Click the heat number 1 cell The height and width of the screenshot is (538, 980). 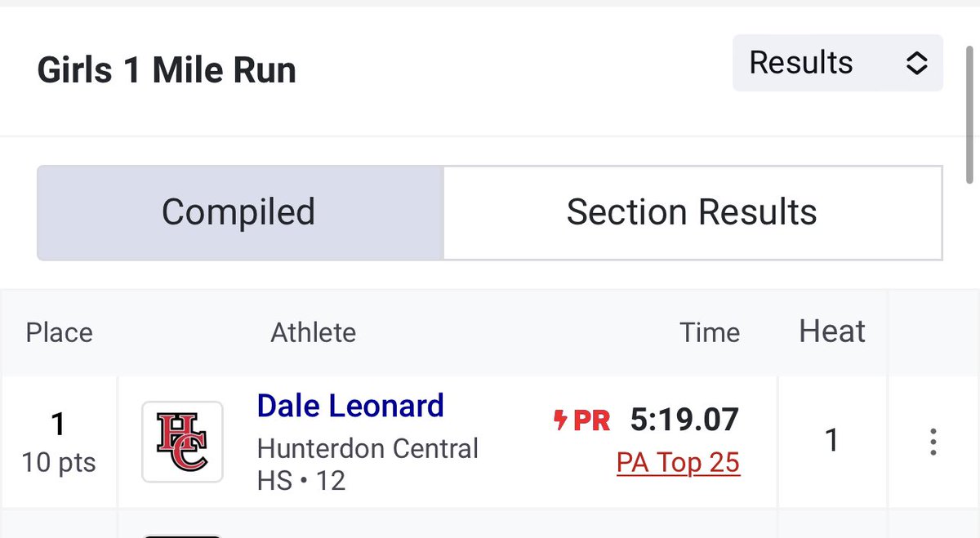[832, 441]
